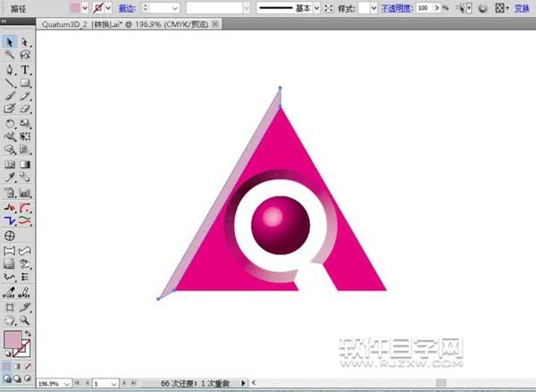Go to the next artboard button
This screenshot has width=536, height=392.
click(124, 383)
